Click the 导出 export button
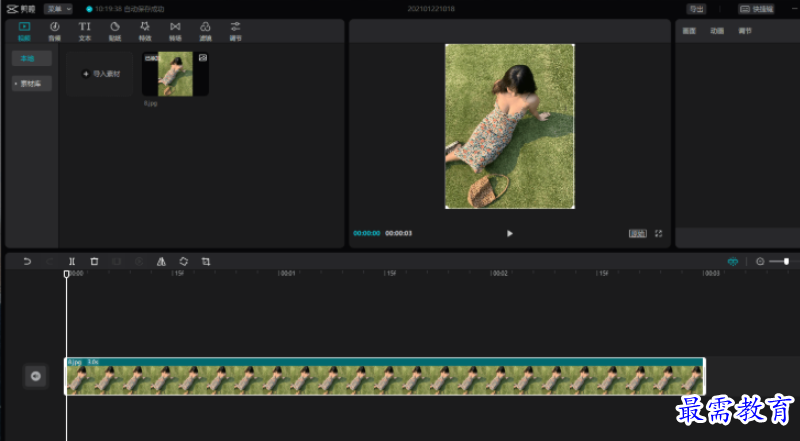800x441 pixels. pos(696,9)
